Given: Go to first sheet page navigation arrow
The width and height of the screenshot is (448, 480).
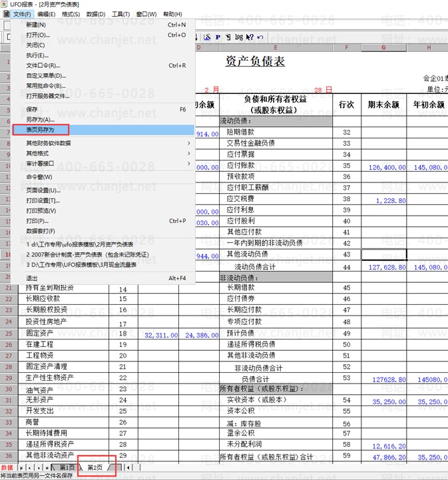Looking at the screenshot, I should click(21, 467).
